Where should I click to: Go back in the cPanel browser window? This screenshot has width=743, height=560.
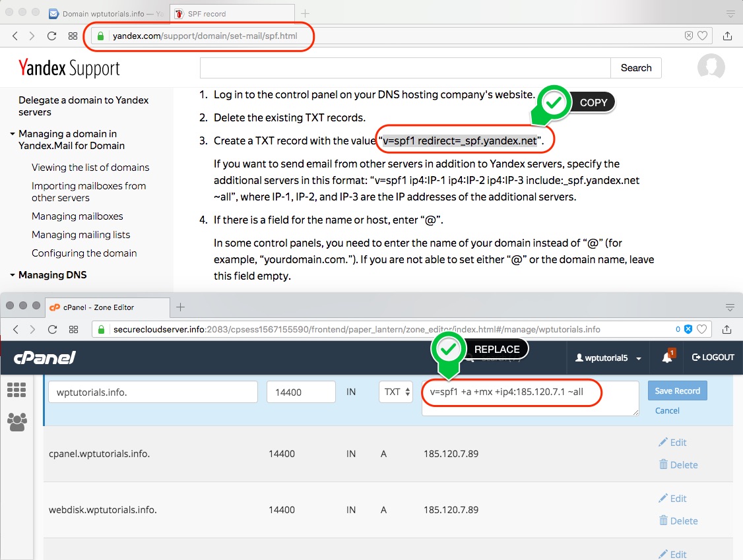coord(16,329)
